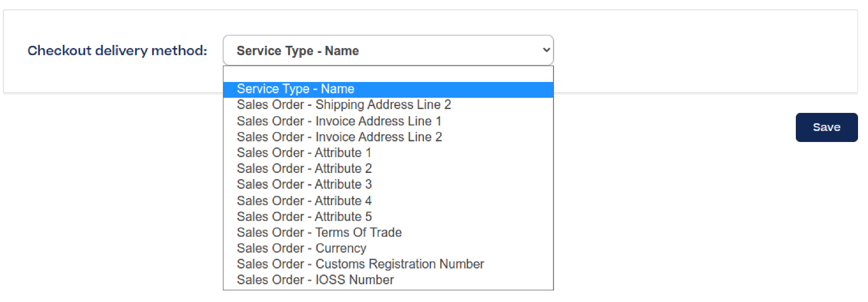Click the dropdown chevron arrow
Screen dimensions: 868x302
(546, 50)
